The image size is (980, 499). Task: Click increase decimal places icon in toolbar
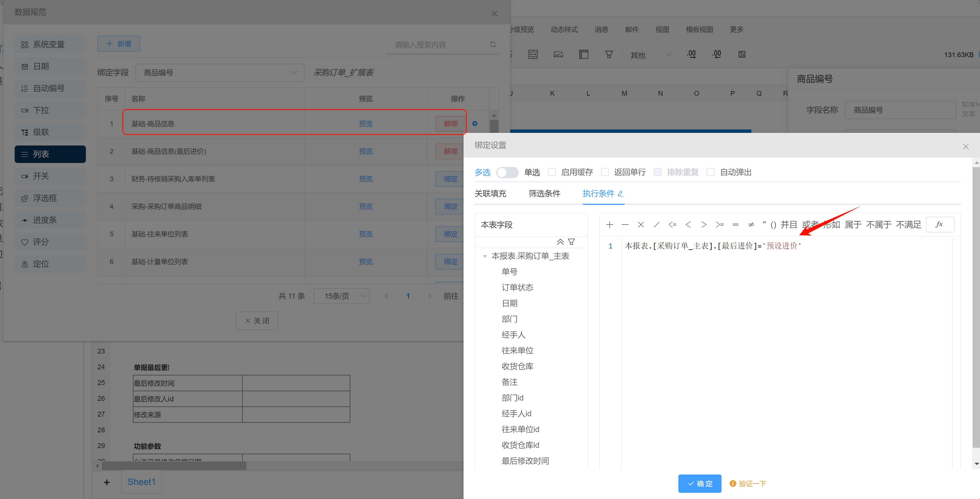(x=691, y=54)
